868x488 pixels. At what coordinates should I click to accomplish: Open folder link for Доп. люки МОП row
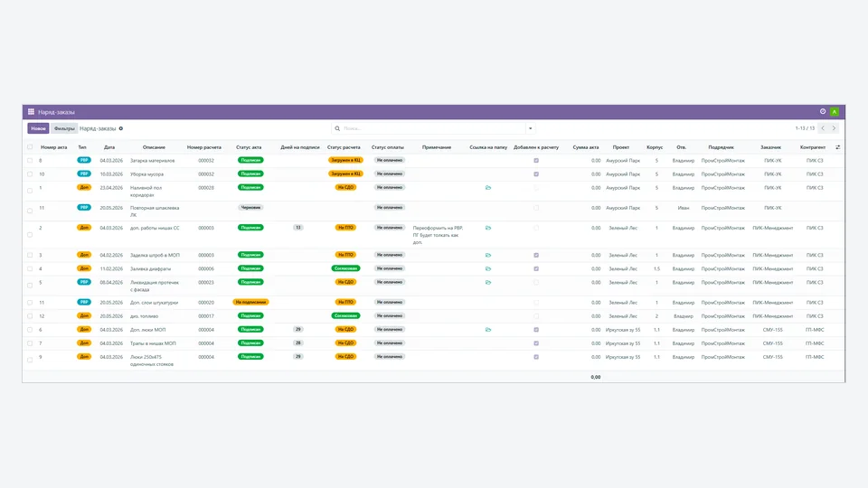pos(488,330)
